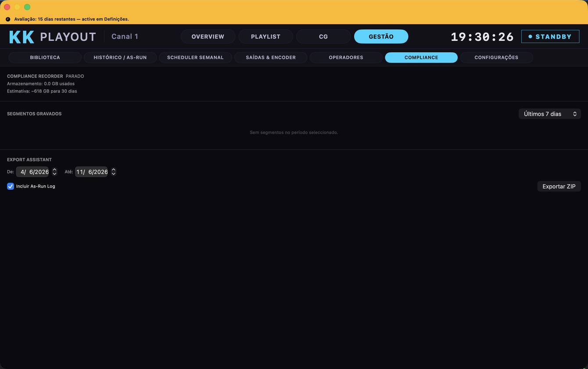Minimize the window with yellow button
Image resolution: width=588 pixels, height=369 pixels.
pyautogui.click(x=17, y=7)
